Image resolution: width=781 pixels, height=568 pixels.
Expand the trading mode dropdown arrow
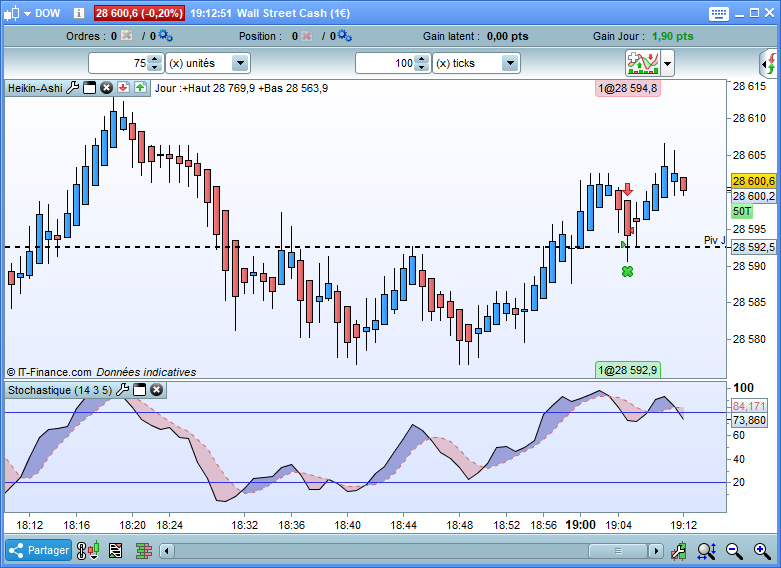(x=667, y=64)
